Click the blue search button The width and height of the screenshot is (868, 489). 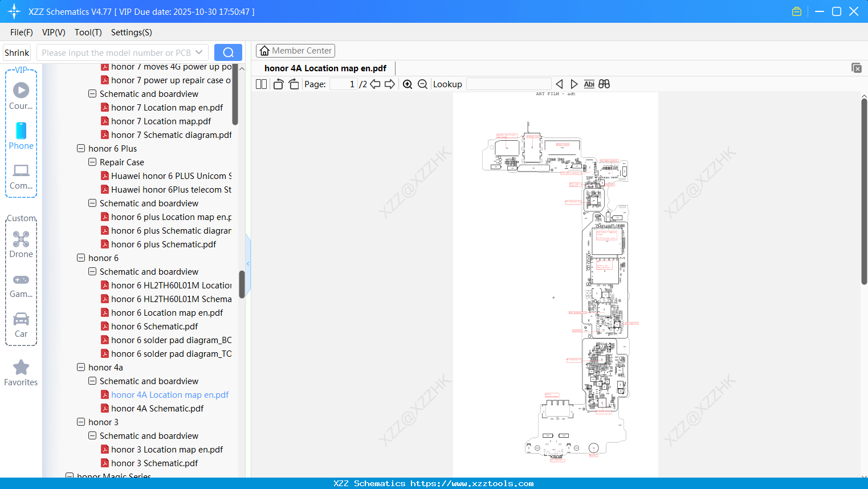[228, 52]
